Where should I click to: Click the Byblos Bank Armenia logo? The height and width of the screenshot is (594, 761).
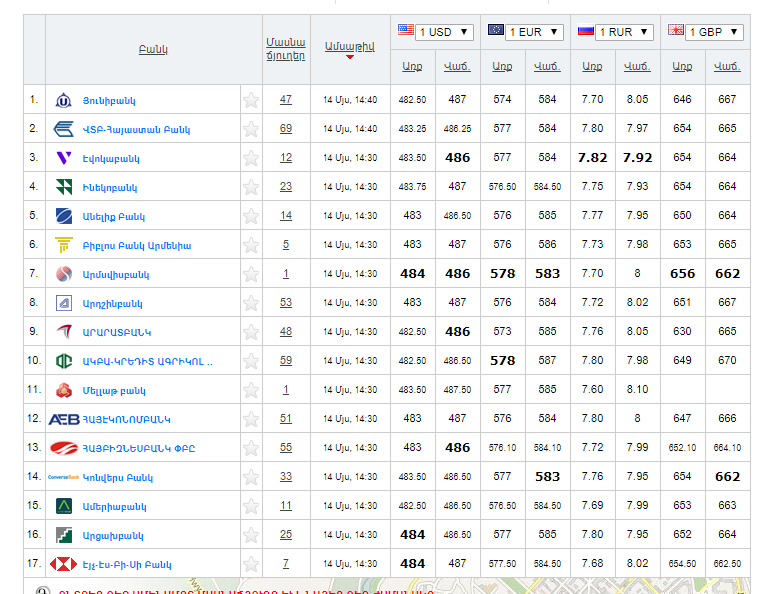click(64, 245)
